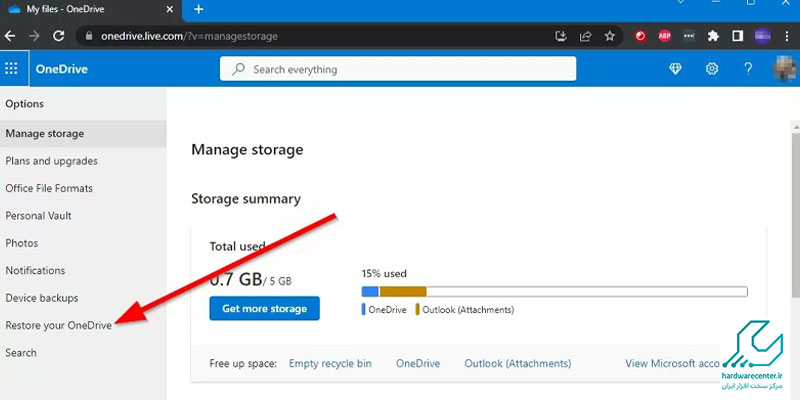Click the share page icon in address bar

585,36
